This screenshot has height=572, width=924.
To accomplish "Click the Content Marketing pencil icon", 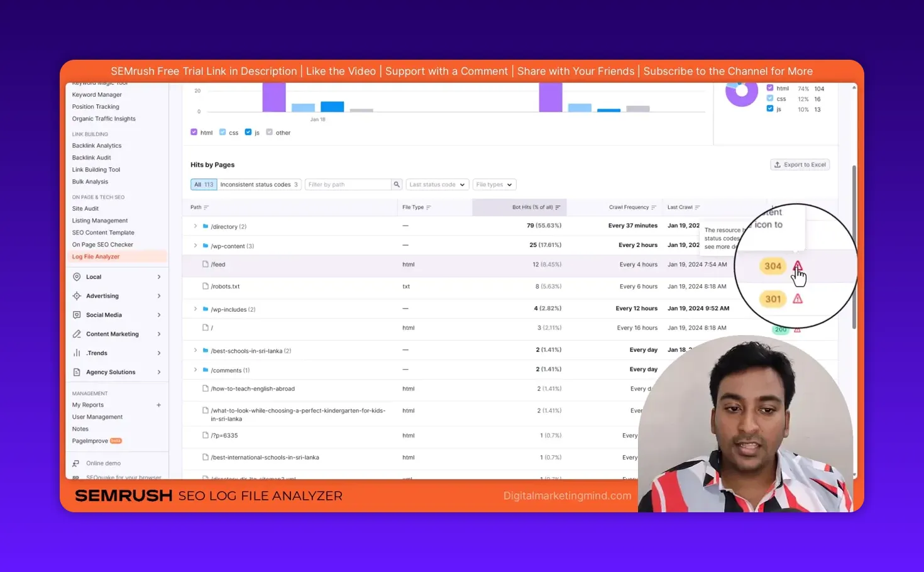I will (77, 333).
